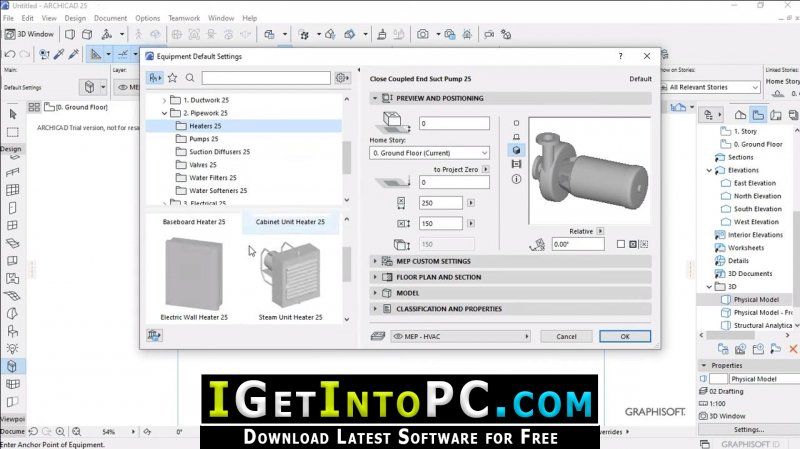The height and width of the screenshot is (449, 800).
Task: Click the camera icon in top toolbar
Action: [x=422, y=34]
